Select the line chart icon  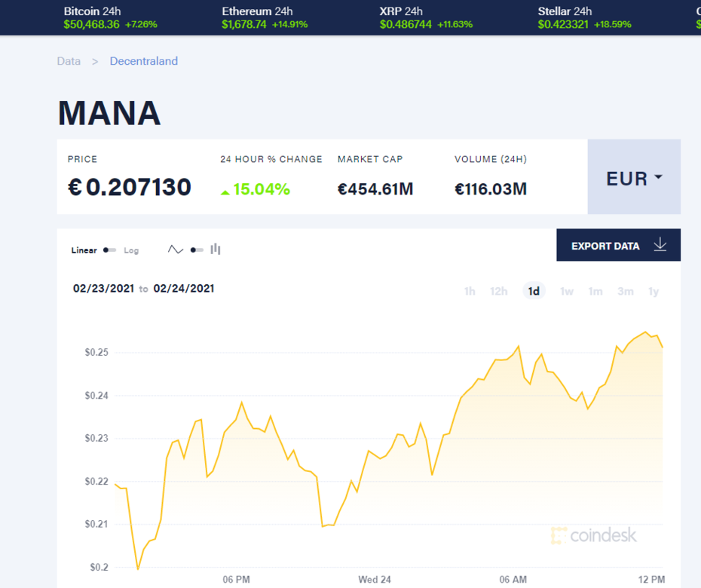point(176,250)
